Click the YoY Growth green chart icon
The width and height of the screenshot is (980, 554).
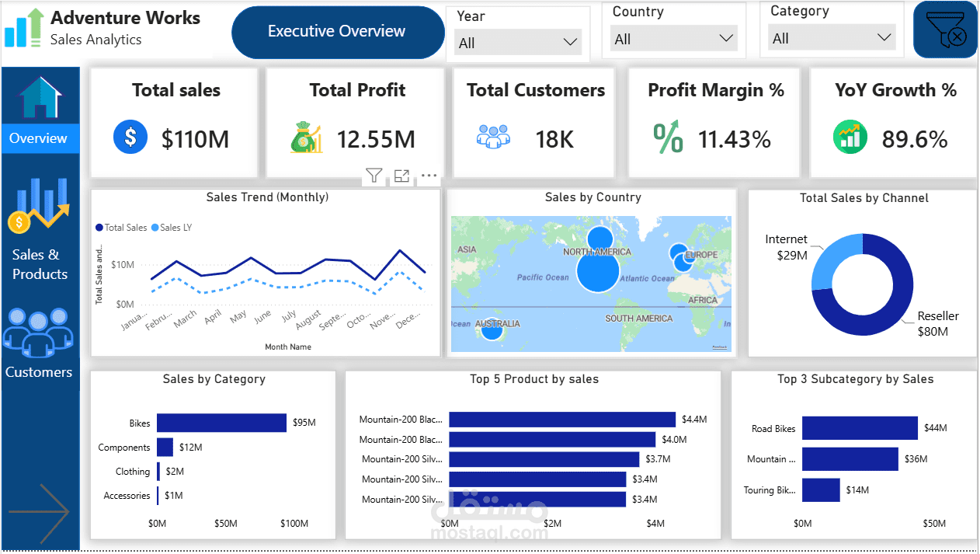pyautogui.click(x=850, y=138)
